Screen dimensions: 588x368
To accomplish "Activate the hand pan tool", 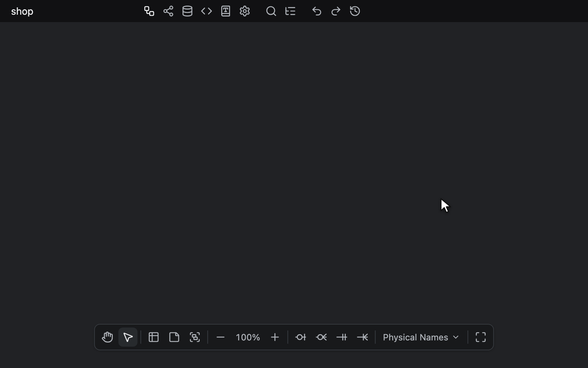I will tap(107, 337).
